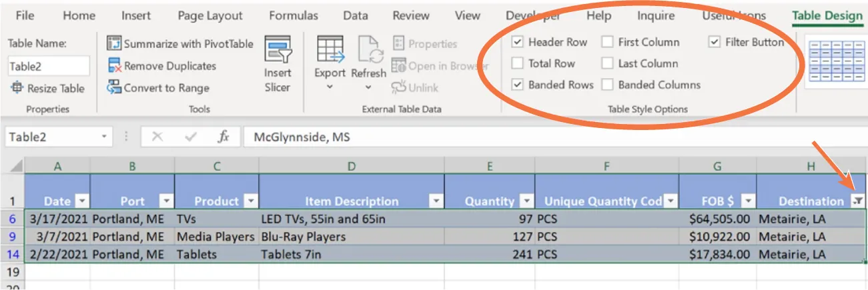Enable the Total Row checkbox
Viewport: 868px width, 290px height.
tap(517, 63)
